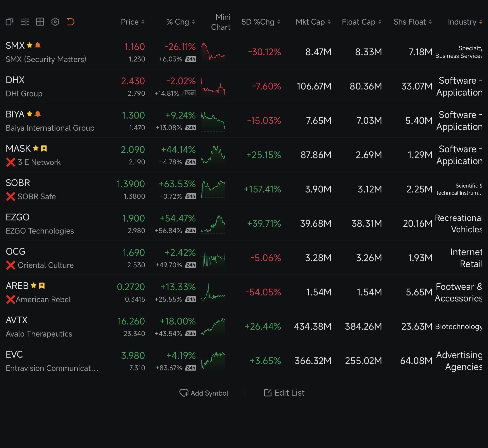Click the MASK price 2.090
Screen dimensions: 488x448
[133, 150]
